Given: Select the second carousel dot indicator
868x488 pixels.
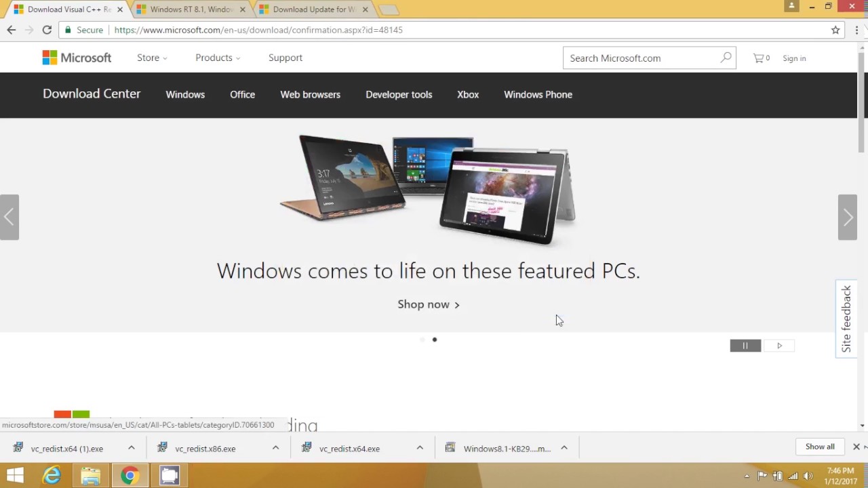Looking at the screenshot, I should point(435,340).
